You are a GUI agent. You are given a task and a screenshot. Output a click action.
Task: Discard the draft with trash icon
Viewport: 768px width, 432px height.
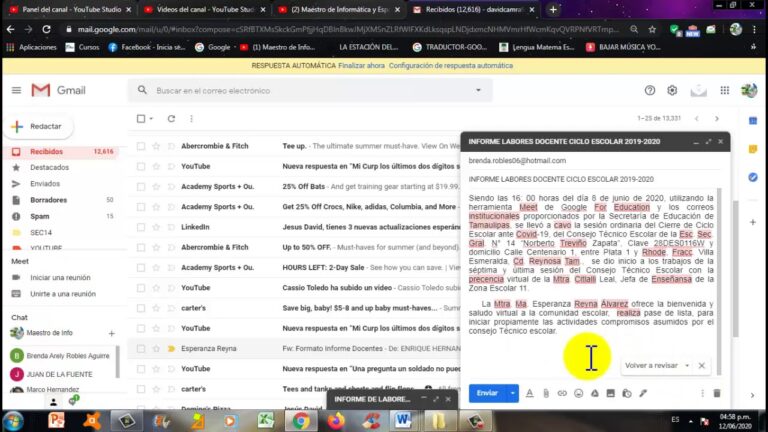pos(717,393)
